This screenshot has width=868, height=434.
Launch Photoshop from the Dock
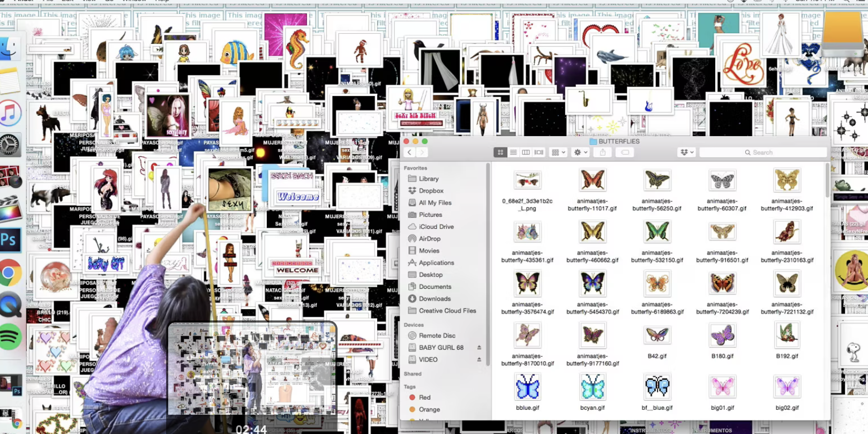(x=10, y=240)
